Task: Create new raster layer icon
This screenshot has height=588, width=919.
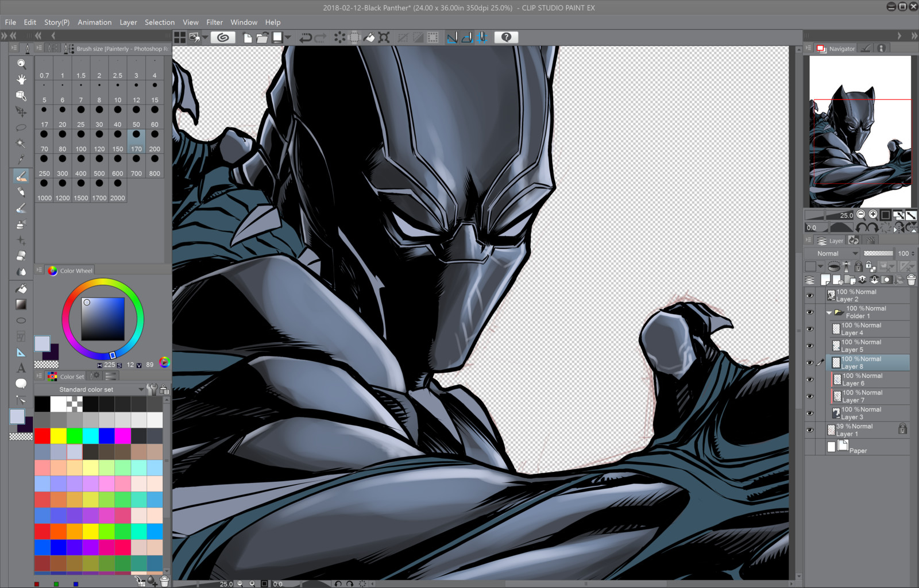Action: click(x=825, y=280)
